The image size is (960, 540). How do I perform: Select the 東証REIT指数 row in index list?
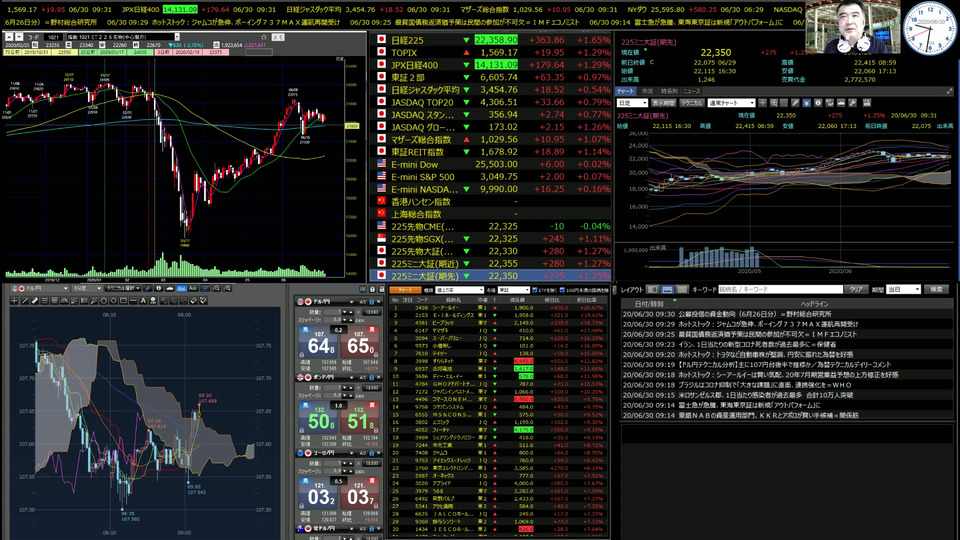(491, 152)
